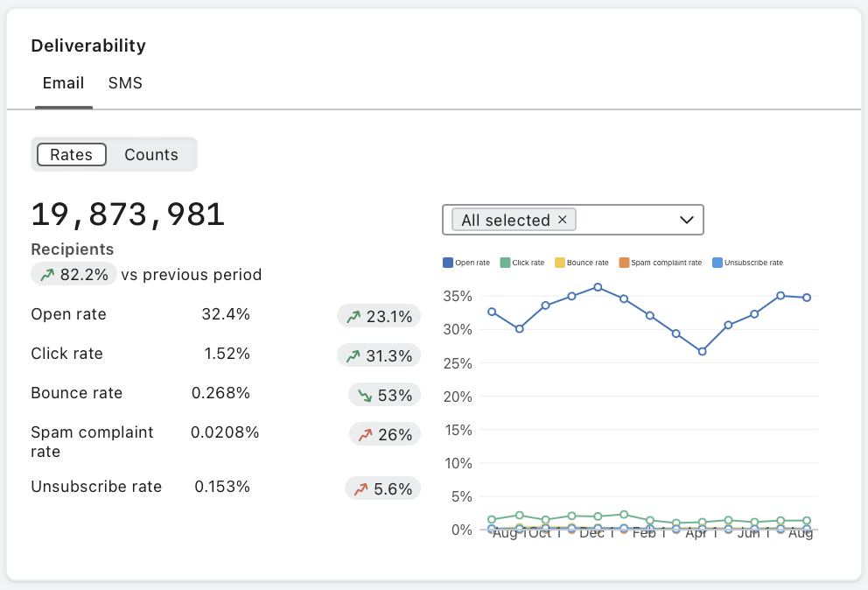
Task: Click the 19,873,981 recipients total
Action: tap(128, 214)
